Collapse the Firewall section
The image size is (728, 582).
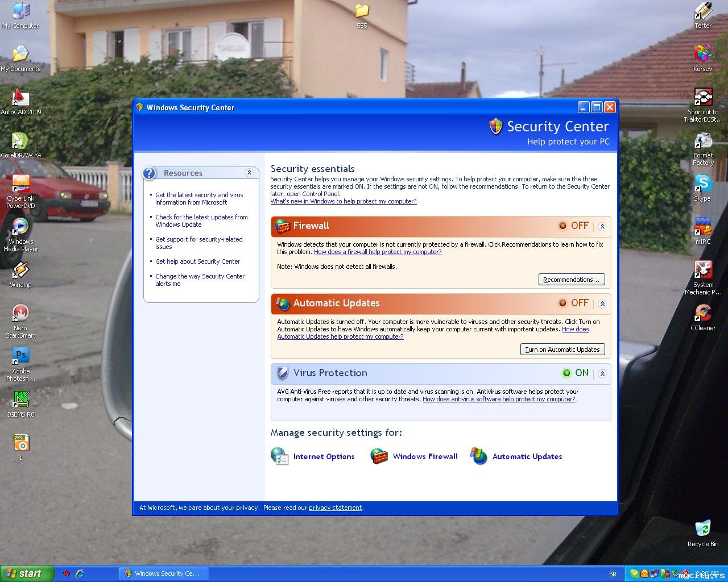point(602,226)
